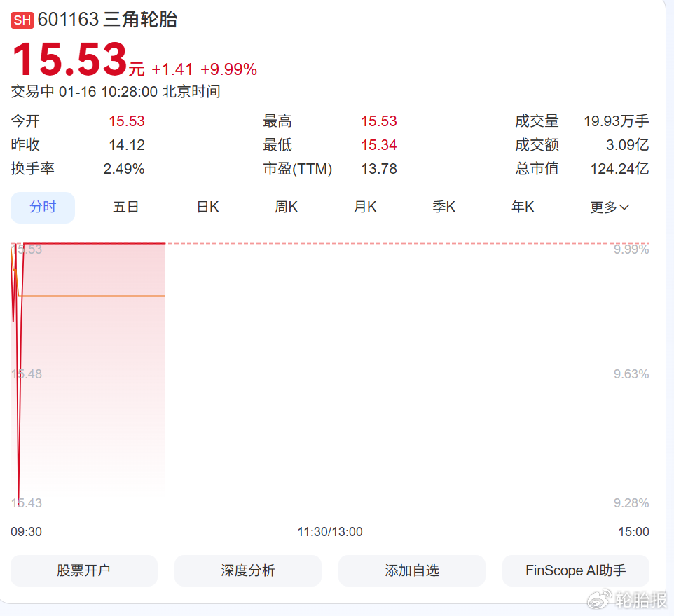This screenshot has height=616, width=674.
Task: Click 添加自选 to add to watchlist
Action: click(x=412, y=570)
